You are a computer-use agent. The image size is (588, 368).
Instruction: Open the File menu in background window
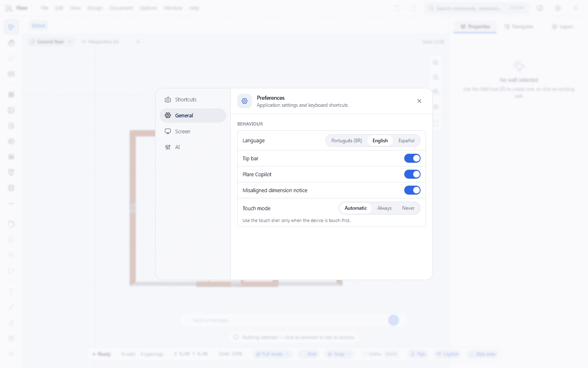45,8
